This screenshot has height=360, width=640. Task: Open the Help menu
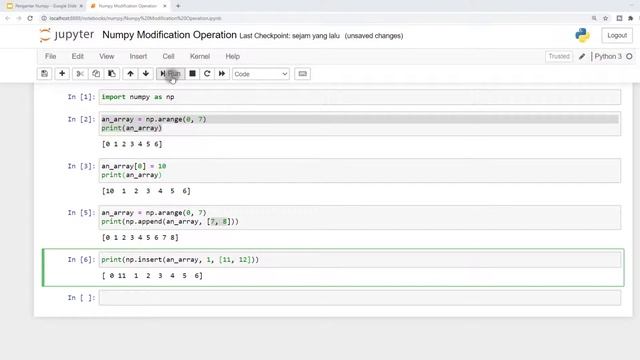tap(233, 56)
